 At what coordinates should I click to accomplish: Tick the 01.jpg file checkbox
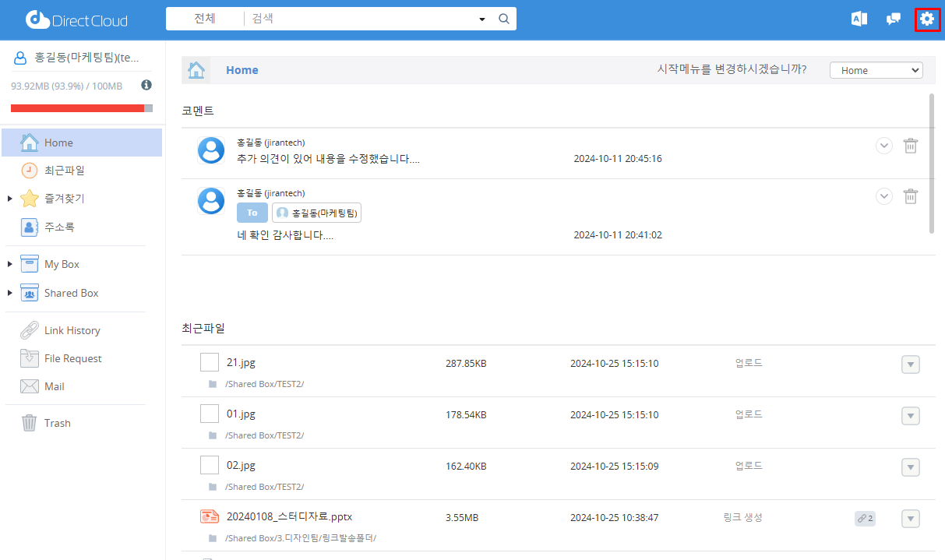tap(210, 414)
